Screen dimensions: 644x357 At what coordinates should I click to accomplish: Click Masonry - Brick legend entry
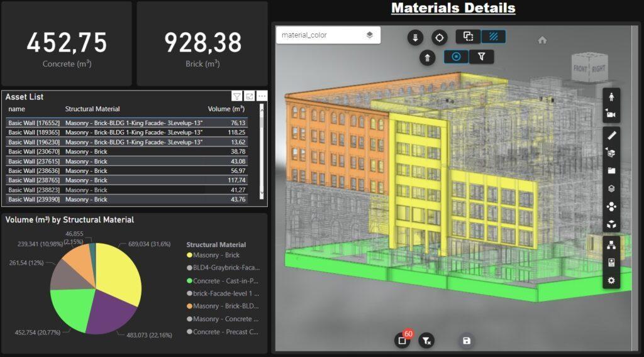coord(213,255)
